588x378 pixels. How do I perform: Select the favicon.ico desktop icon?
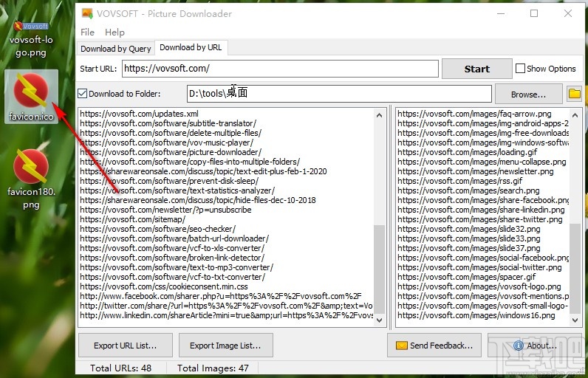31,97
